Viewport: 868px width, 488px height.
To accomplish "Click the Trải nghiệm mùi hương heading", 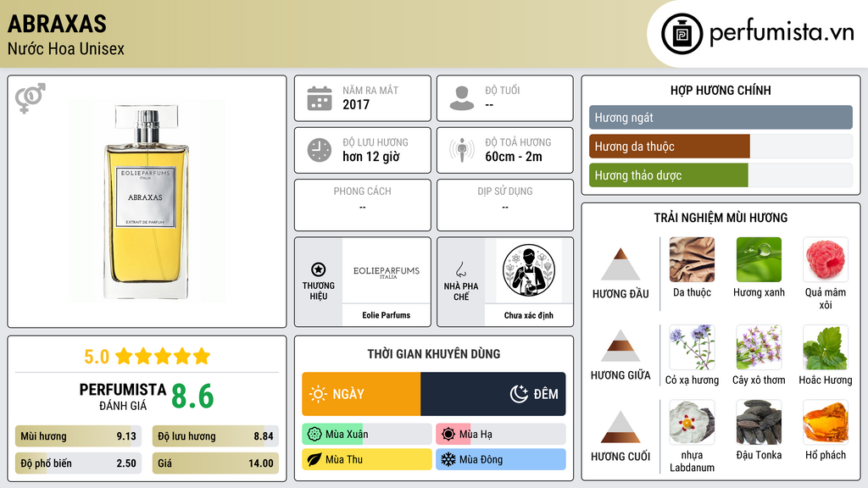I will click(x=721, y=218).
